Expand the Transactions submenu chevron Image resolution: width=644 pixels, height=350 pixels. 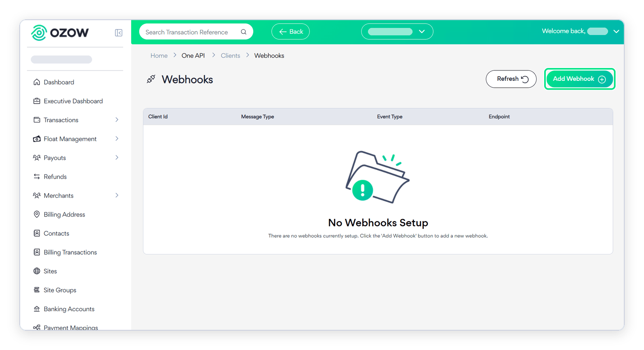coord(117,120)
